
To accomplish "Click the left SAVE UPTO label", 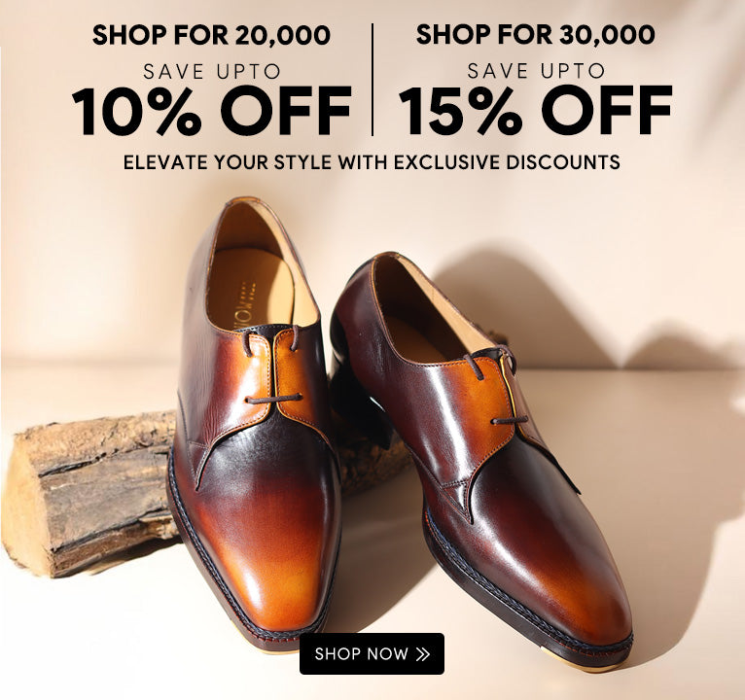I will click(x=212, y=72).
